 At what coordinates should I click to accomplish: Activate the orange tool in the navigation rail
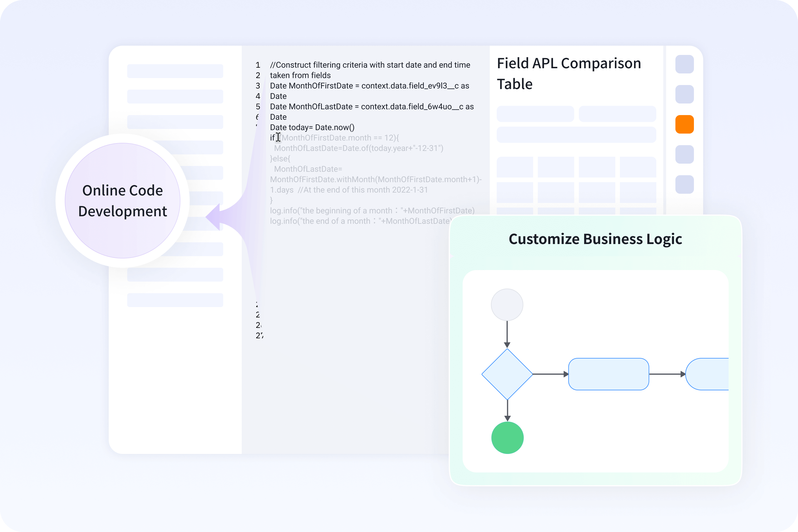coord(684,124)
